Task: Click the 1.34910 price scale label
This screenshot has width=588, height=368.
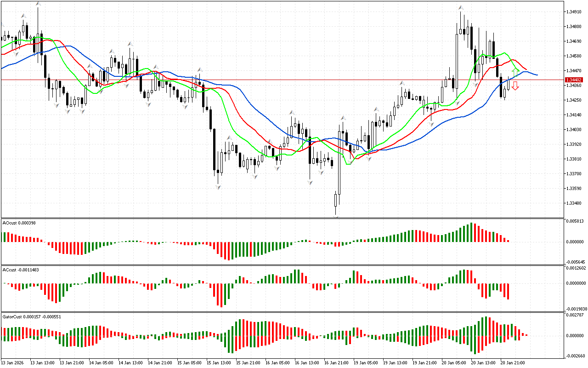Action: click(x=574, y=12)
